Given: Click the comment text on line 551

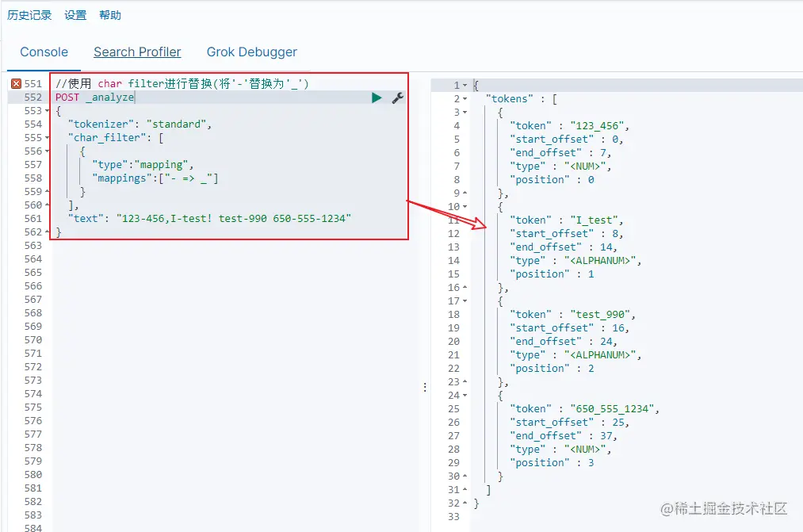Looking at the screenshot, I should click(x=182, y=83).
